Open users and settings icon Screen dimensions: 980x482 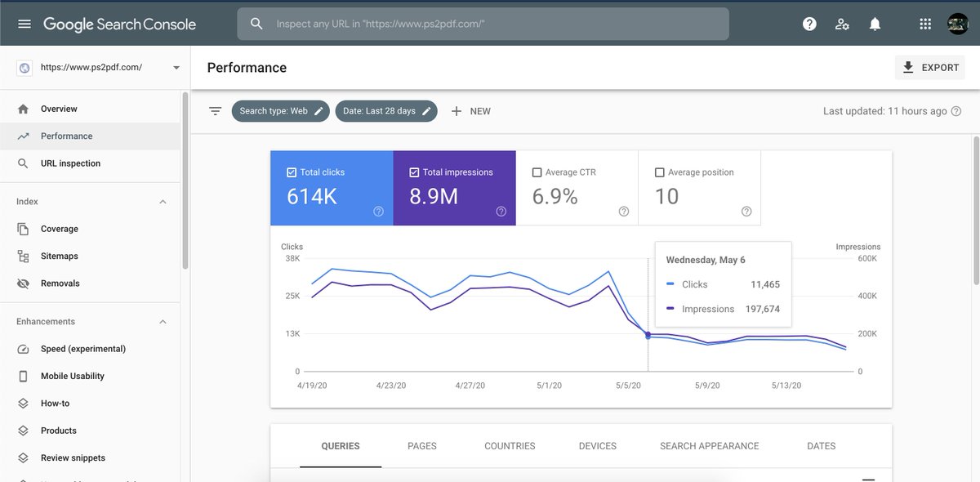[x=842, y=24]
